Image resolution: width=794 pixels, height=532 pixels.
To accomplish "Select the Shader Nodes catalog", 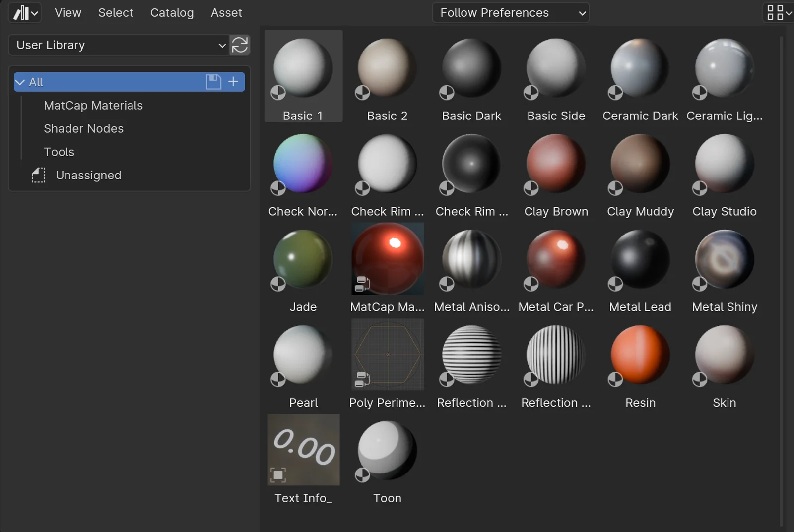I will (83, 129).
